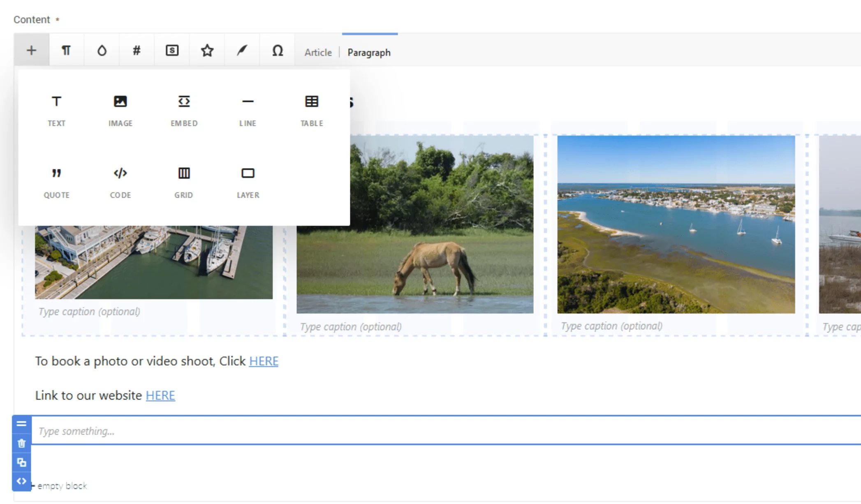Open the omega special characters tool
The height and width of the screenshot is (504, 861).
[277, 50]
